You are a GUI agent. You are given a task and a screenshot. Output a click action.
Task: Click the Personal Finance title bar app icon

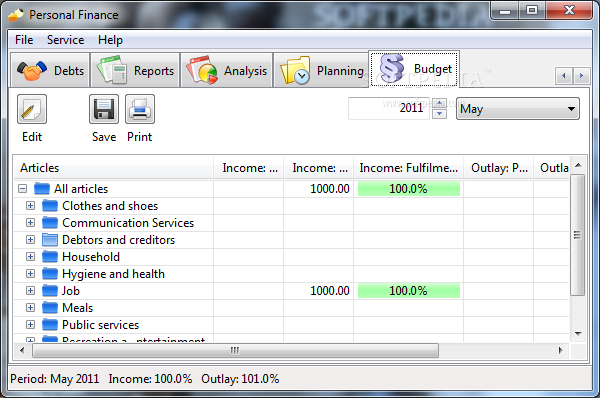pyautogui.click(x=16, y=15)
